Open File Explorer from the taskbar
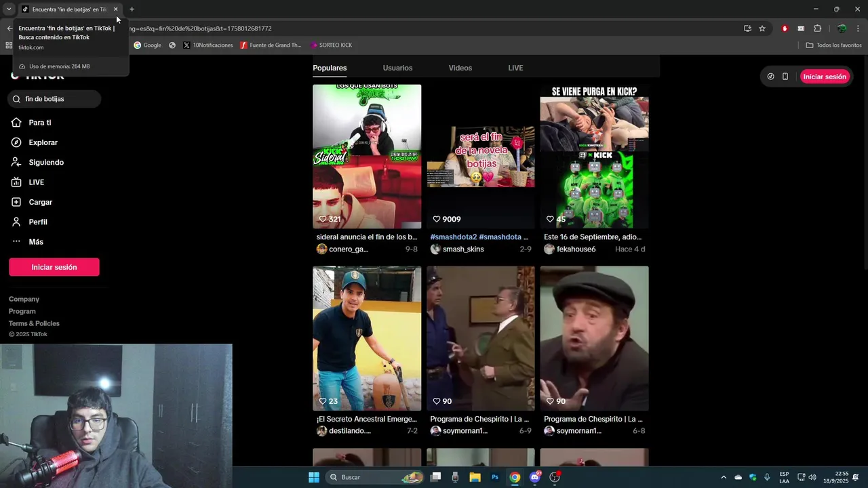The image size is (868, 488). (475, 477)
